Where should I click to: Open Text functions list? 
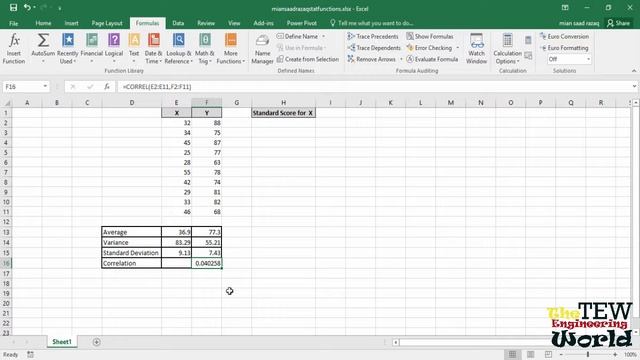(x=134, y=49)
